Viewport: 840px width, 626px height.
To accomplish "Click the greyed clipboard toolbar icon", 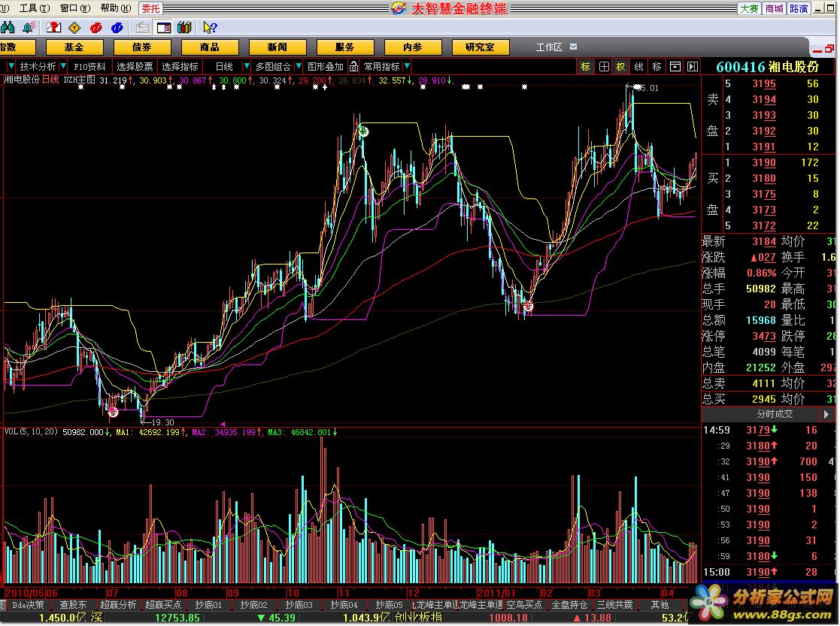I will (x=142, y=27).
